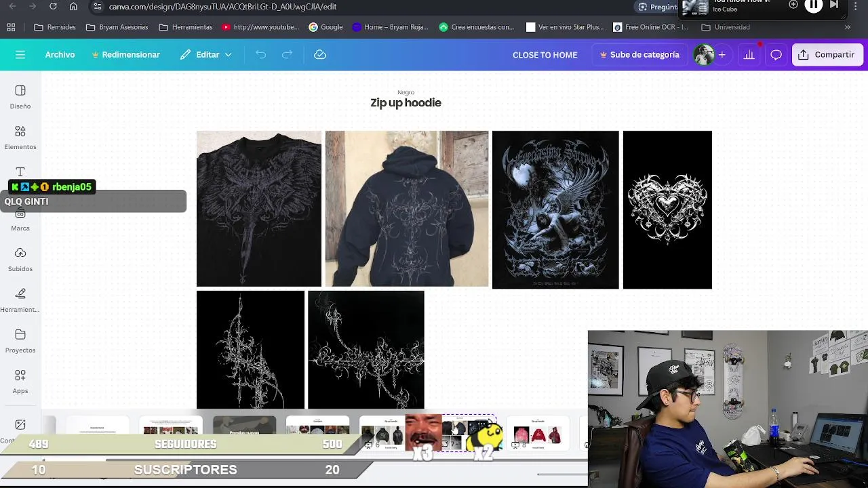
Task: Go back in browser history
Action: [12, 6]
